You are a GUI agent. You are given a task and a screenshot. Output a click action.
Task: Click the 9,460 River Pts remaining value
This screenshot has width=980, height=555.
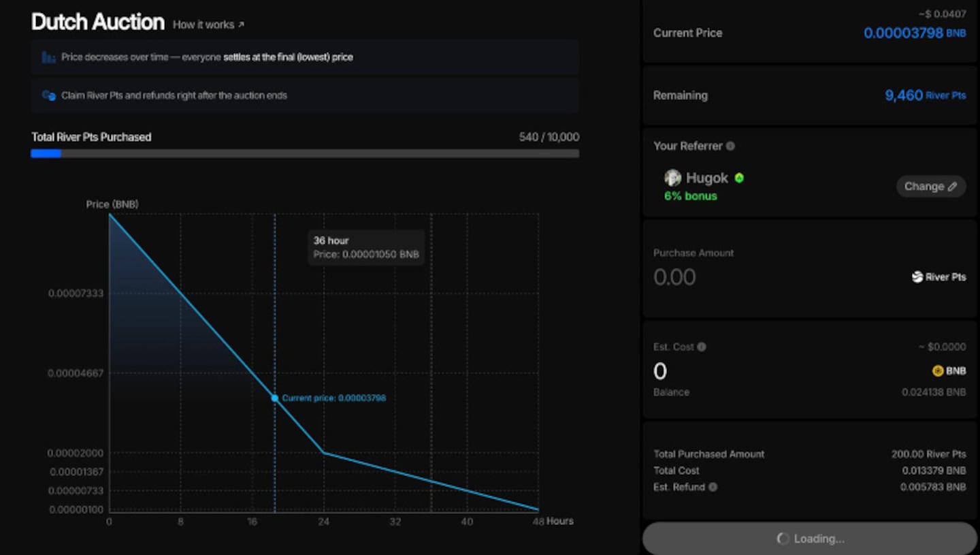(926, 95)
